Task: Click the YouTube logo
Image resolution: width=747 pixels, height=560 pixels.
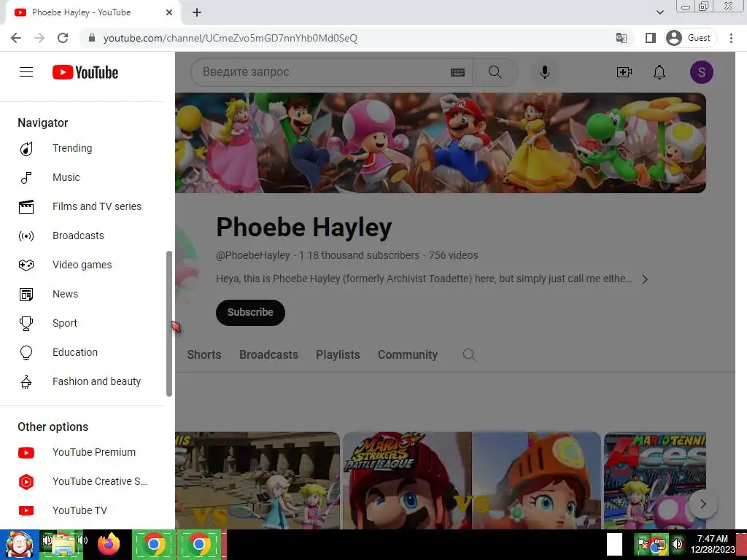Action: (85, 72)
